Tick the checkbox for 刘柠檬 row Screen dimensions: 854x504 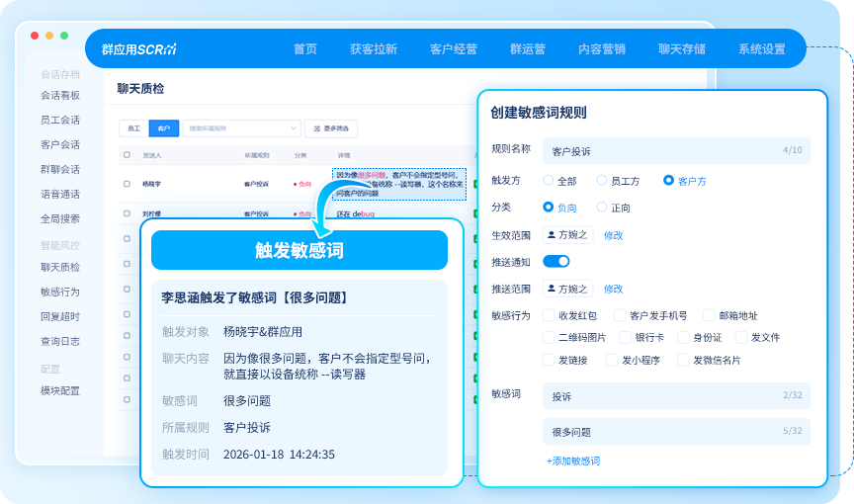[127, 213]
